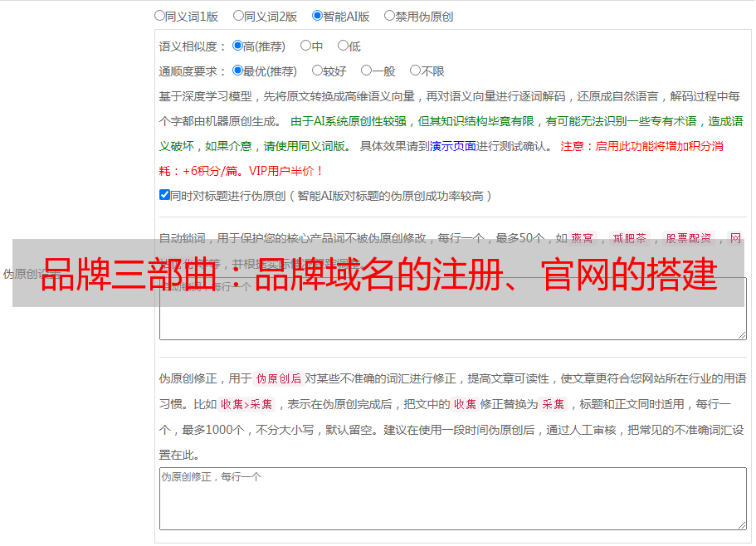Select the 同义词1版 radio option
The height and width of the screenshot is (546, 756).
pos(159,15)
